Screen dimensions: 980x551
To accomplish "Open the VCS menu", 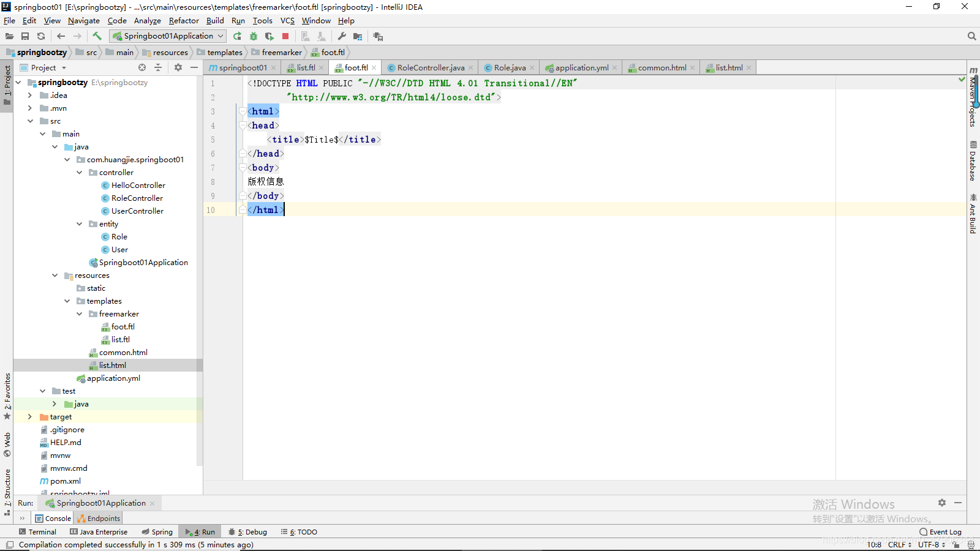I will tap(287, 20).
